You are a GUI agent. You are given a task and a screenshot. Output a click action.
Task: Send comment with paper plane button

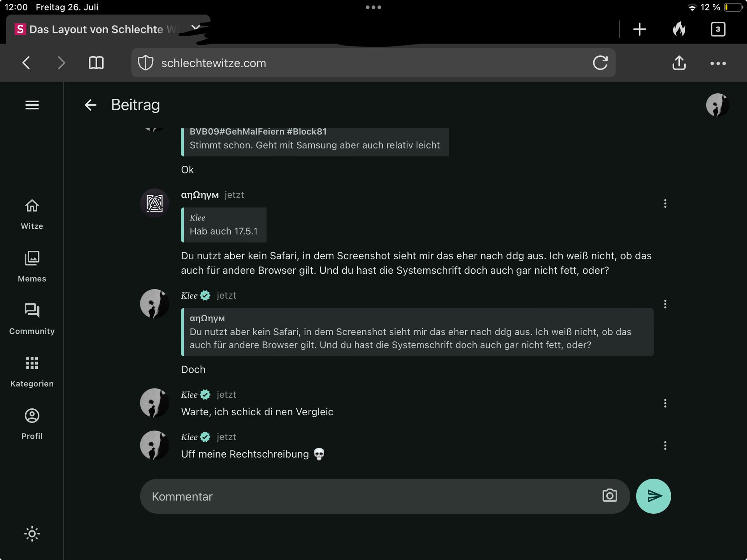pyautogui.click(x=653, y=496)
